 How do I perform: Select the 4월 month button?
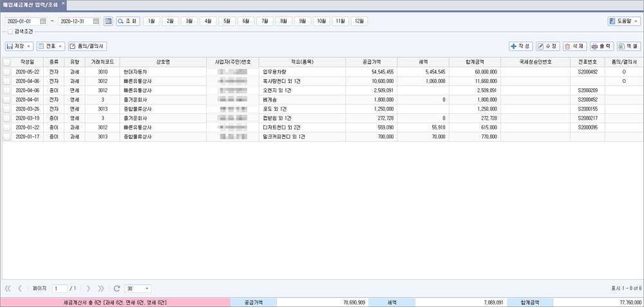[208, 21]
